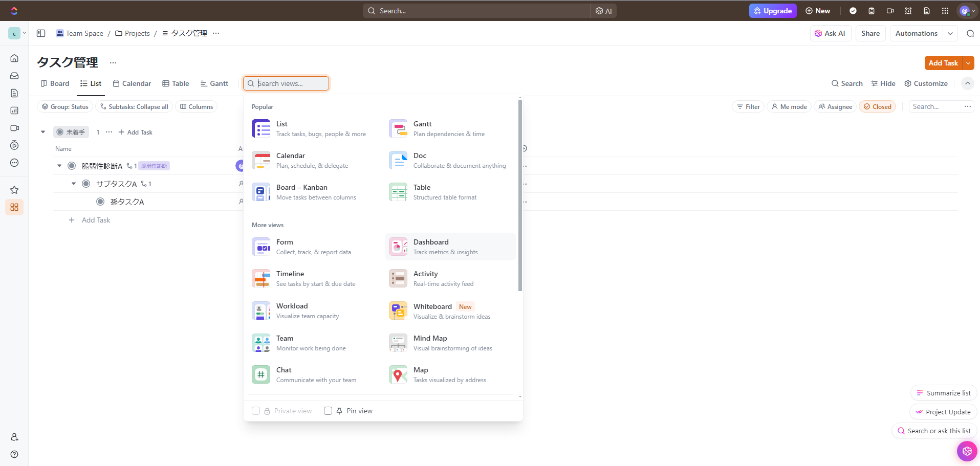Toggle the sidebar panel icon
Image resolution: width=980 pixels, height=466 pixels.
[x=41, y=33]
